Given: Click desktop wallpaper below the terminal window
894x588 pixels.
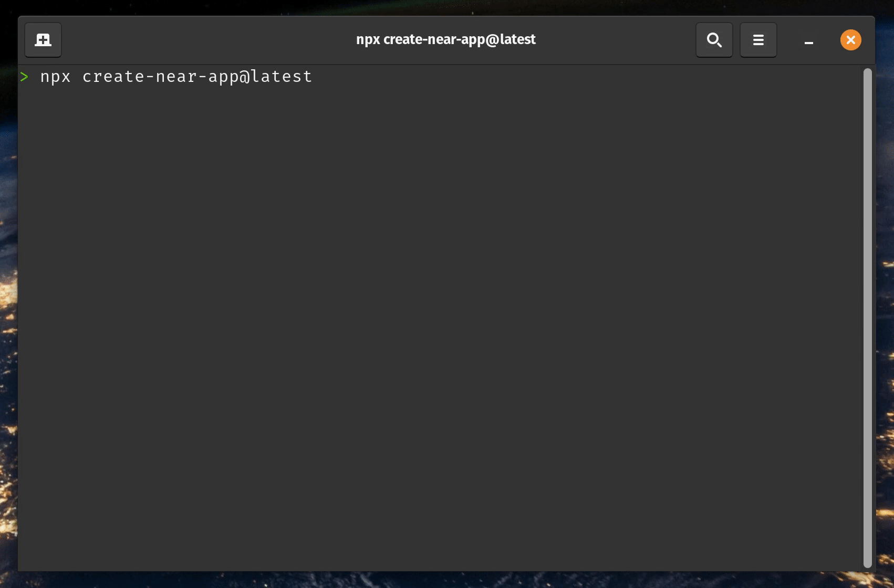Looking at the screenshot, I should [x=446, y=580].
